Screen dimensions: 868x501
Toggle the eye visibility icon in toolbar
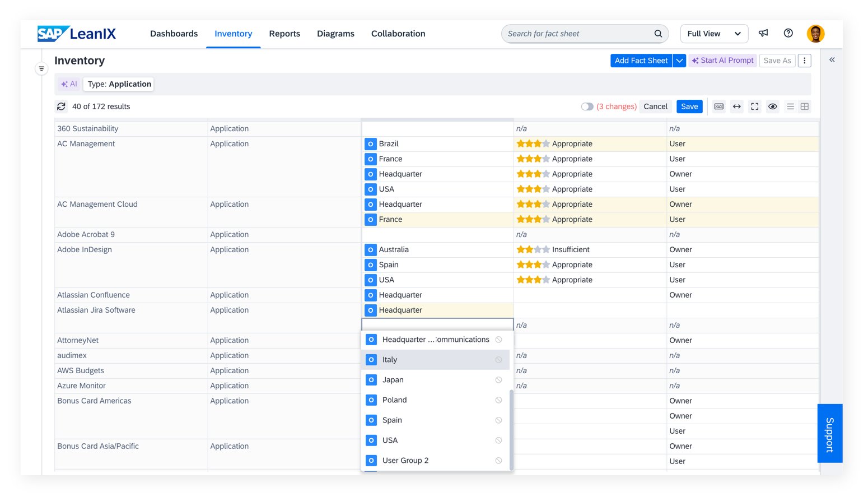click(x=772, y=106)
